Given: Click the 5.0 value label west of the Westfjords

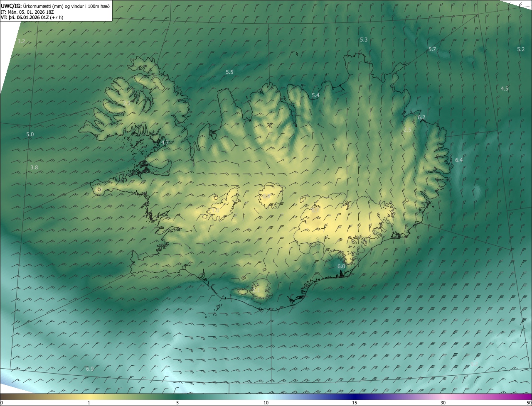Looking at the screenshot, I should coord(30,135).
